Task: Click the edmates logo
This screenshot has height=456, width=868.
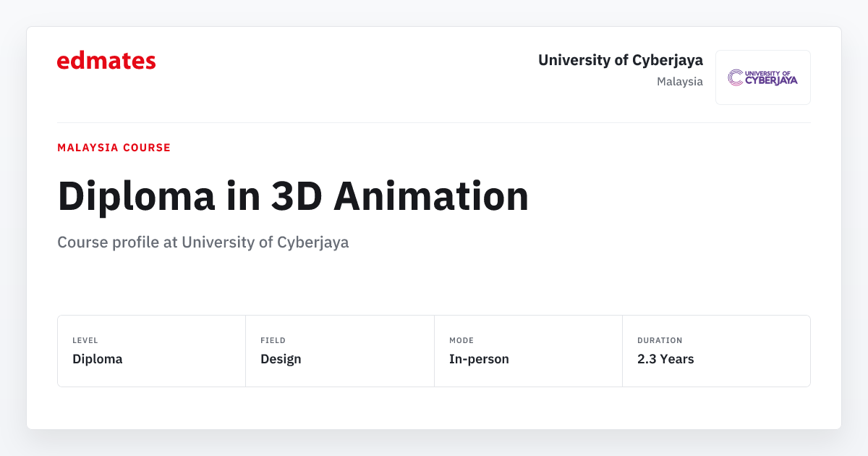Action: (x=106, y=61)
